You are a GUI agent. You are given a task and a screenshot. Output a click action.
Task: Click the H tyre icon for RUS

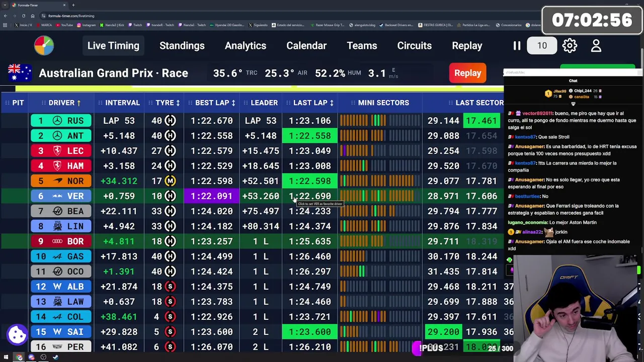(171, 121)
